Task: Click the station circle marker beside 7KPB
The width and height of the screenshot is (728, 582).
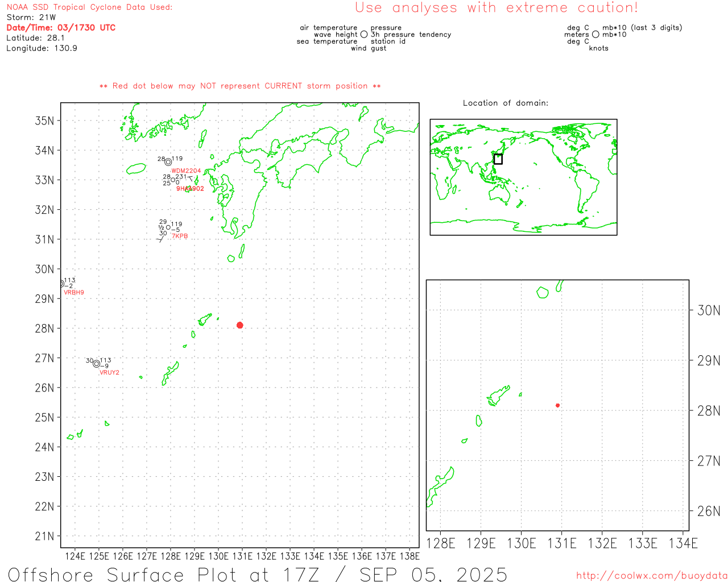Action: pyautogui.click(x=168, y=227)
